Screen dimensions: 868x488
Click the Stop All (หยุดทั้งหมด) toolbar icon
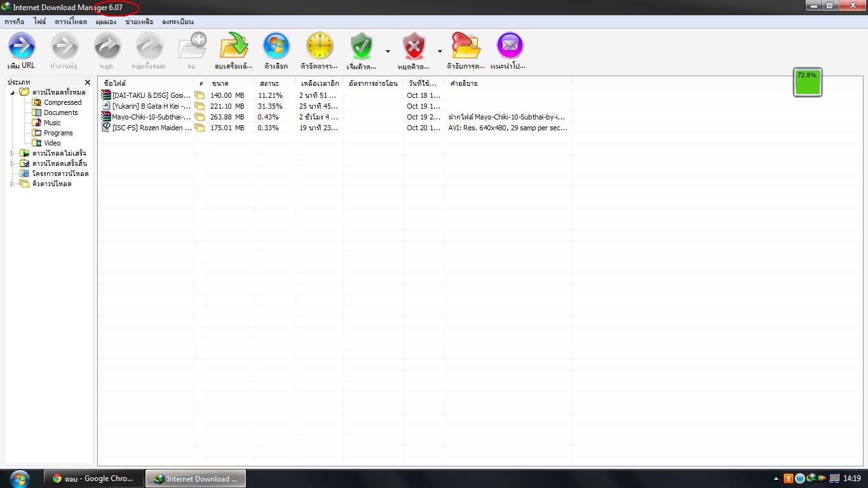(149, 46)
